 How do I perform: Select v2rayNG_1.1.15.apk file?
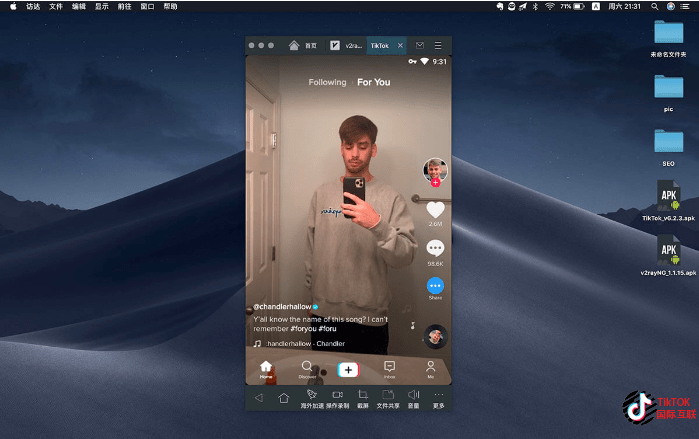(x=668, y=255)
